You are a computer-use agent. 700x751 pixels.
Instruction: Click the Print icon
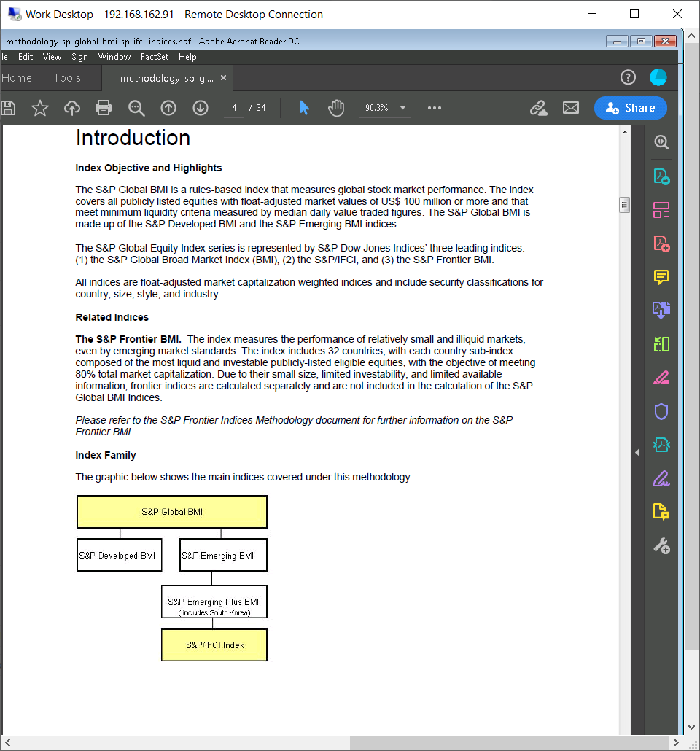(104, 108)
